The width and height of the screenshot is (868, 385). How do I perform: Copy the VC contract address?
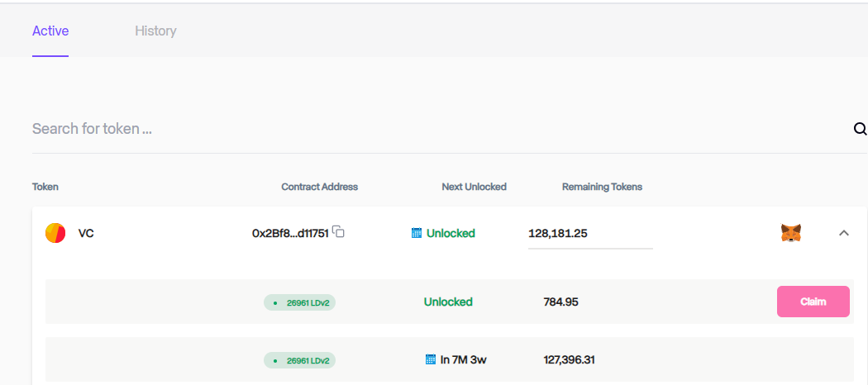tap(338, 233)
